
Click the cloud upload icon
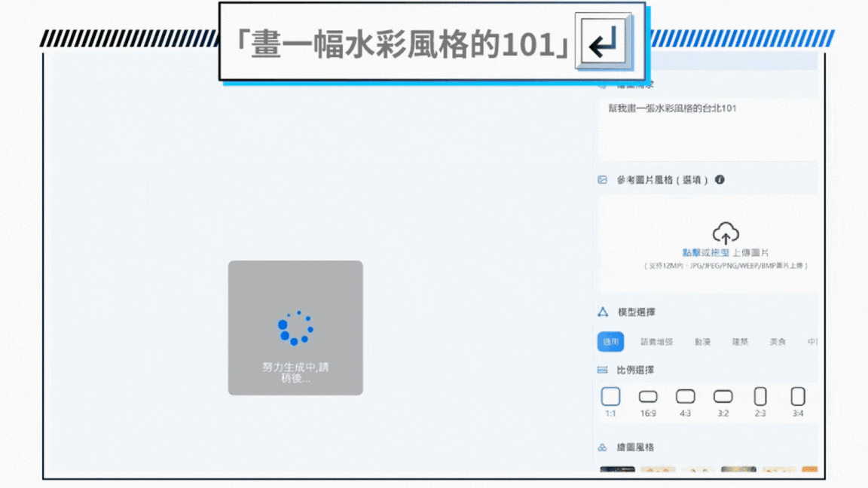[725, 233]
